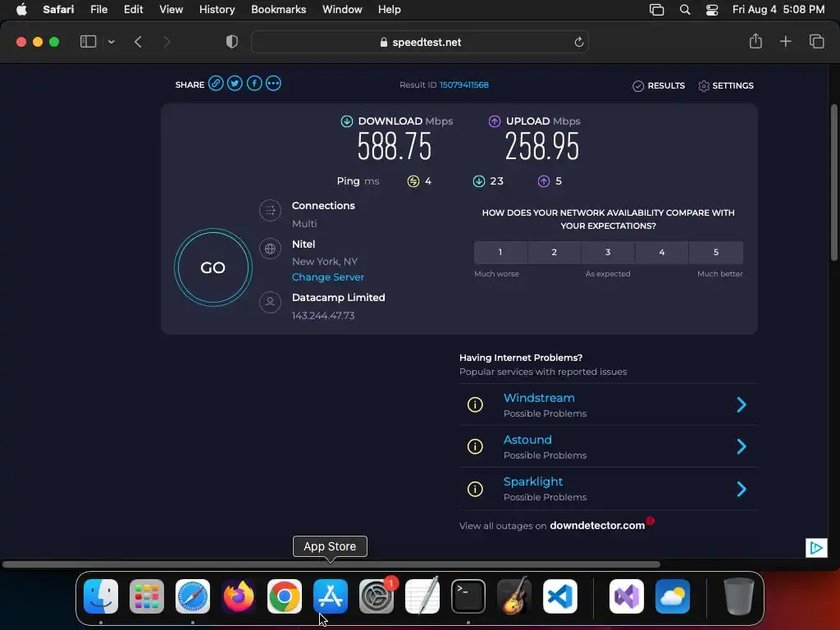Open speedtest SETTINGS
Screen dimensions: 840x630
pos(726,85)
